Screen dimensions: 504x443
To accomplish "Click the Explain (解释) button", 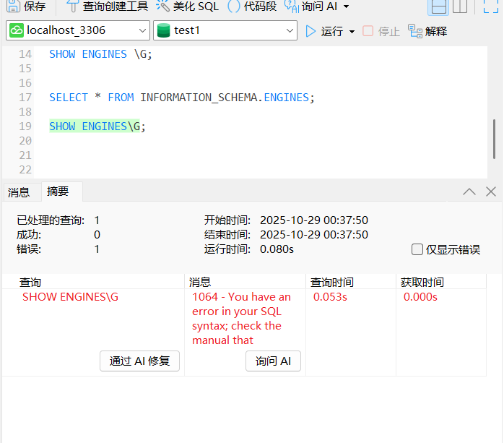I will [x=427, y=32].
